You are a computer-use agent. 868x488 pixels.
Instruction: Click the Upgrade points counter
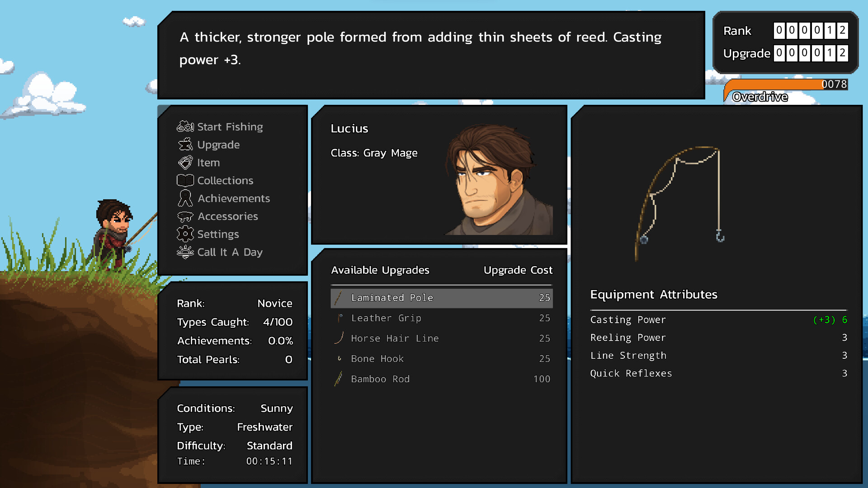point(810,53)
